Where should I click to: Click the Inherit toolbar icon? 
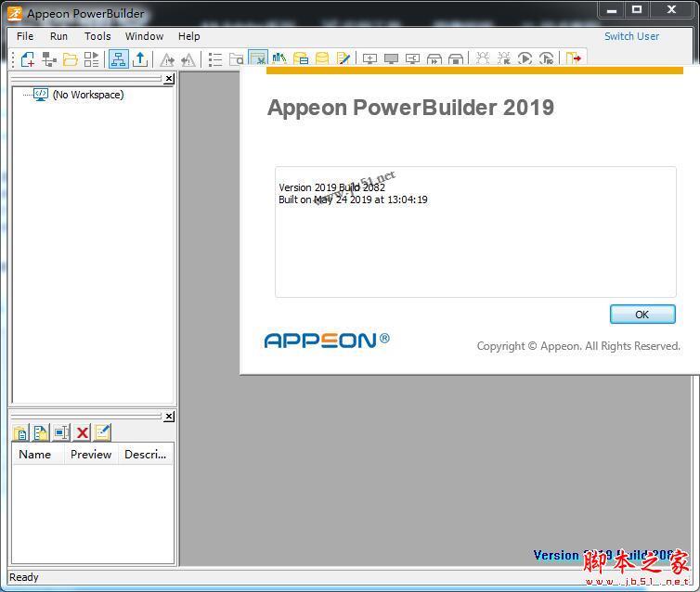click(x=49, y=58)
